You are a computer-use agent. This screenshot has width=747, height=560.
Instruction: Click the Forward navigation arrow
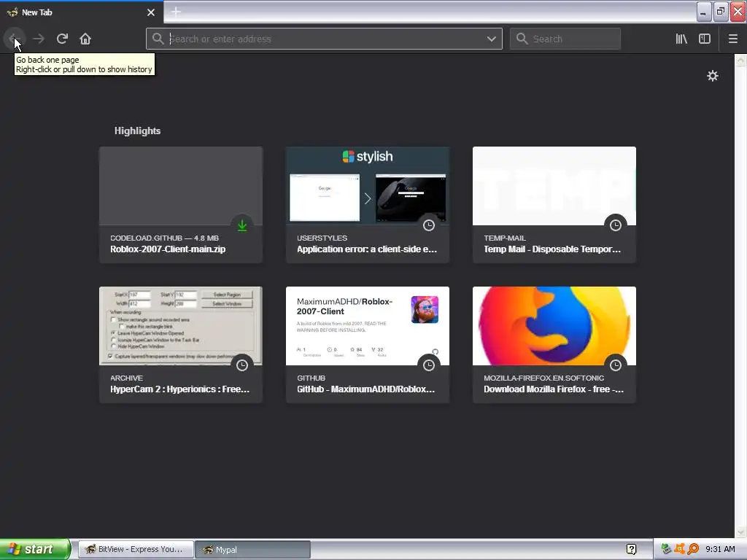(x=39, y=39)
